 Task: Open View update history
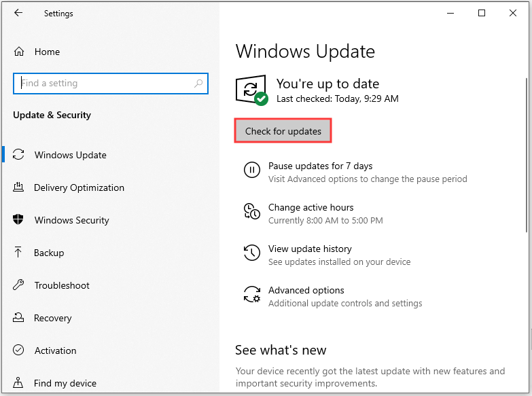[310, 249]
